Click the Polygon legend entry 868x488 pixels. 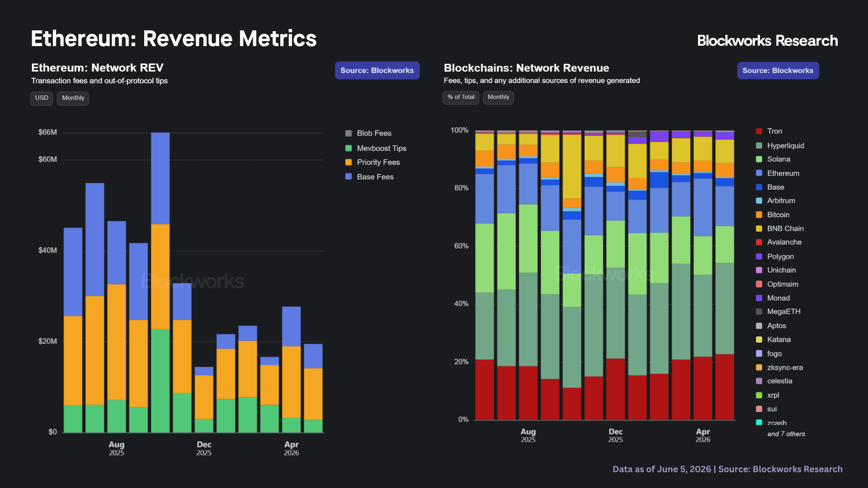(775, 257)
